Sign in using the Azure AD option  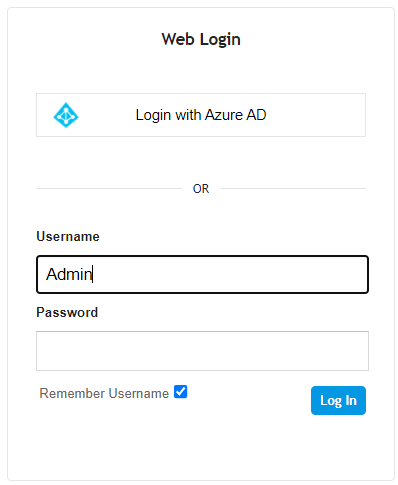(x=201, y=115)
